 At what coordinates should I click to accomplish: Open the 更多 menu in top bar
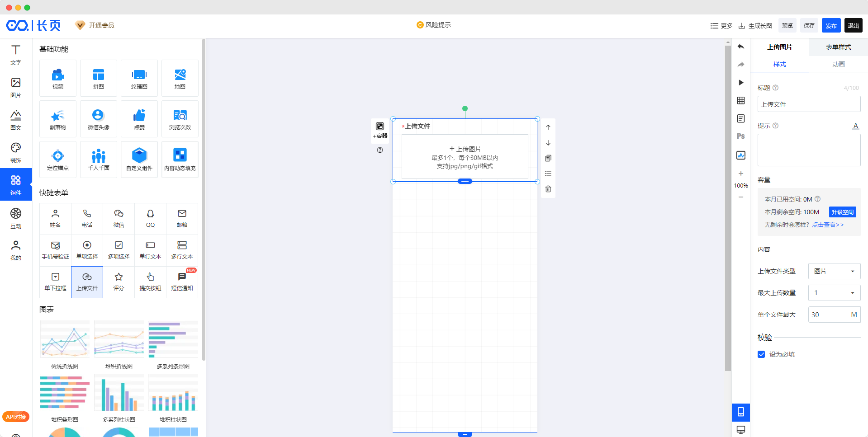(x=721, y=26)
